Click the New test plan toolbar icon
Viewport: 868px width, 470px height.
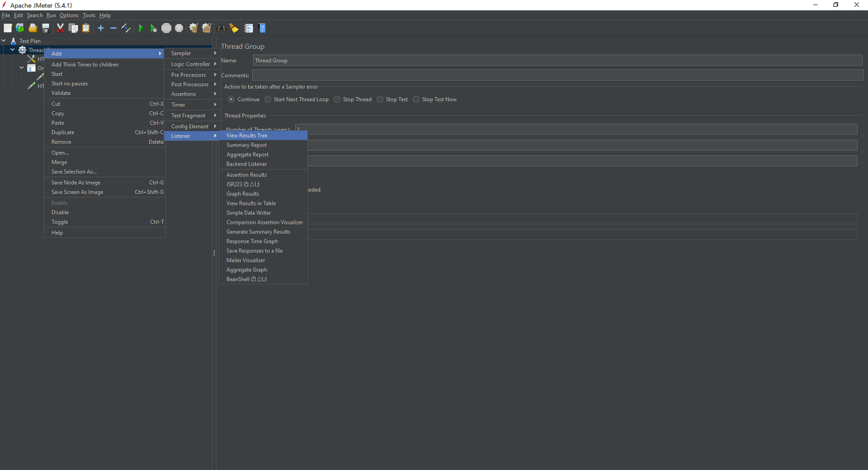7,28
